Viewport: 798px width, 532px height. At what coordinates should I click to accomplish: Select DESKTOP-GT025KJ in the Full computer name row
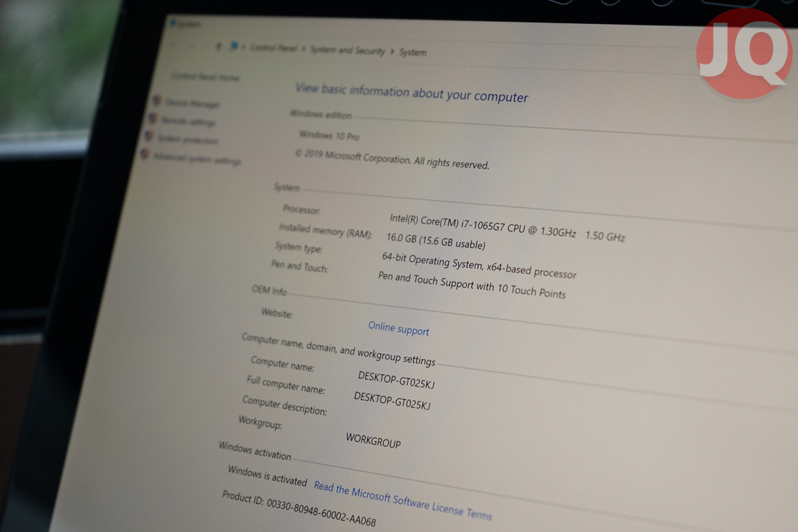392,400
